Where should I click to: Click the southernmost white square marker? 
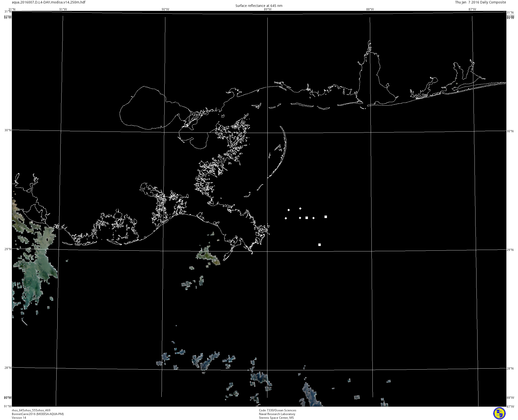click(x=320, y=245)
